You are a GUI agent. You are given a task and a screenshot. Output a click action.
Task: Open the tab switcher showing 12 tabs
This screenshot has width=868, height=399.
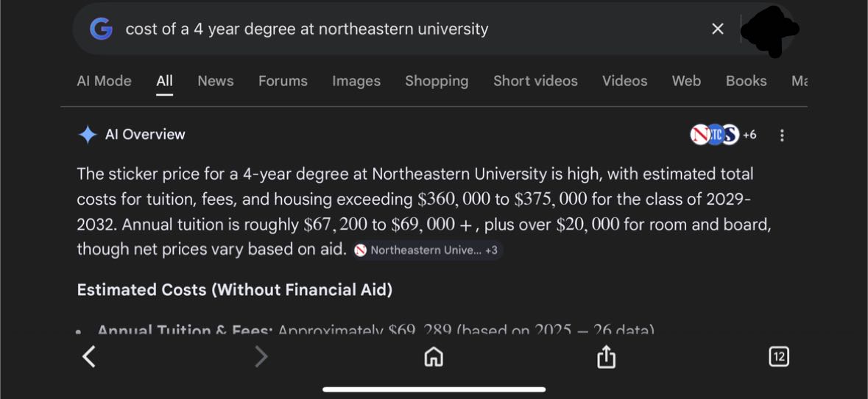point(778,357)
